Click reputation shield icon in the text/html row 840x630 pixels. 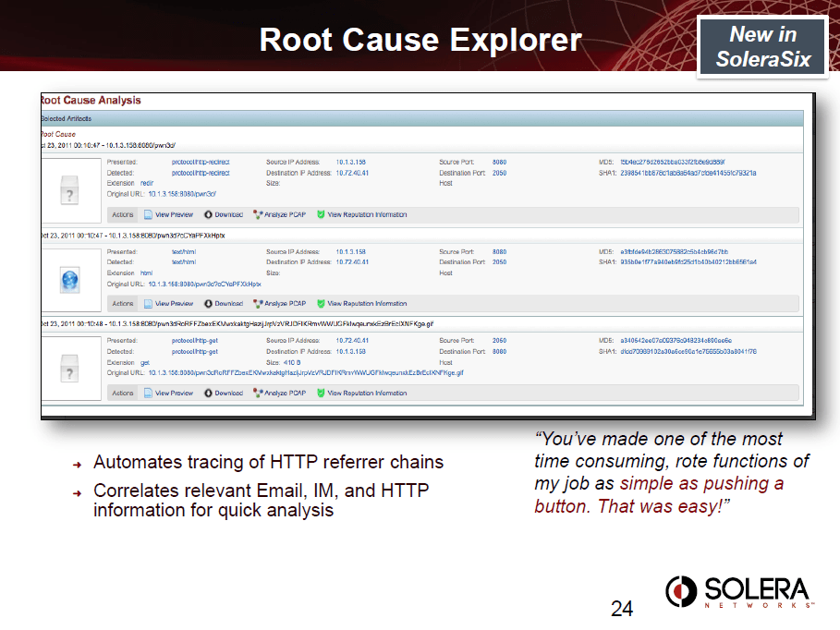321,304
